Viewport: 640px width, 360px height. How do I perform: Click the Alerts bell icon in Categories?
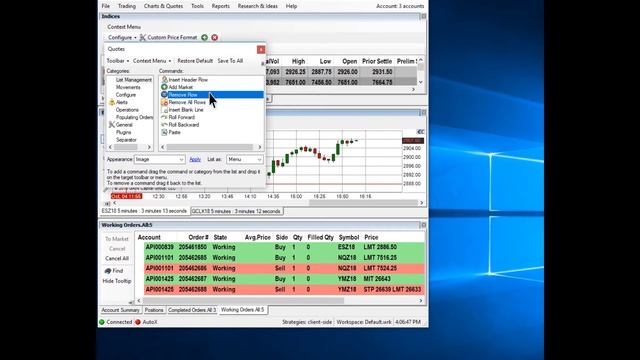point(112,102)
